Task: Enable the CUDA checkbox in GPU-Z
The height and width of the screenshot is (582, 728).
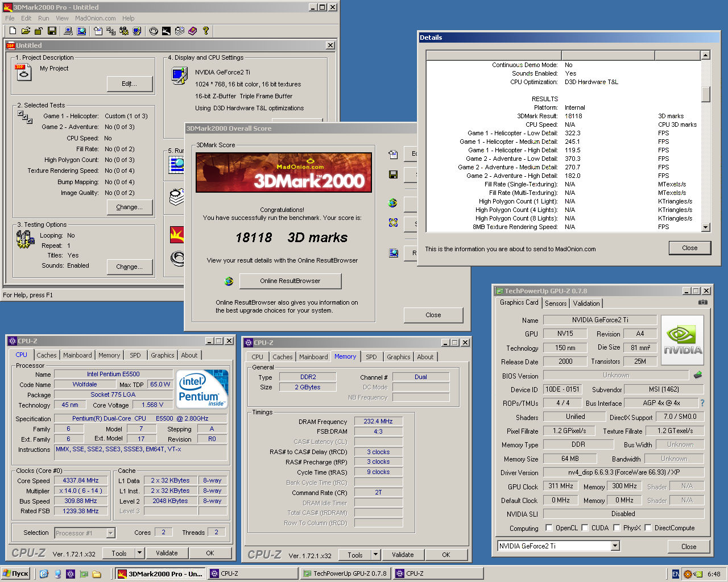Action: (x=585, y=528)
